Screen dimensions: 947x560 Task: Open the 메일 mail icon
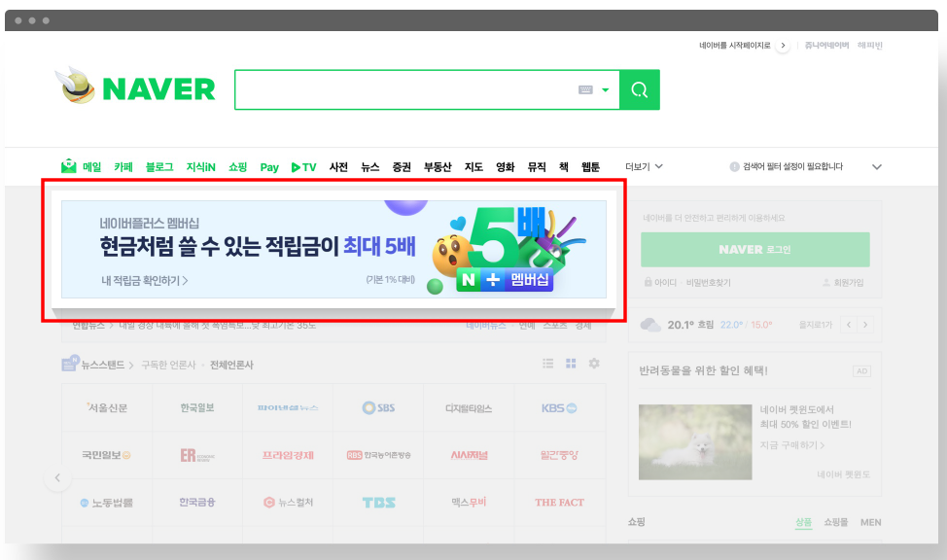point(69,166)
